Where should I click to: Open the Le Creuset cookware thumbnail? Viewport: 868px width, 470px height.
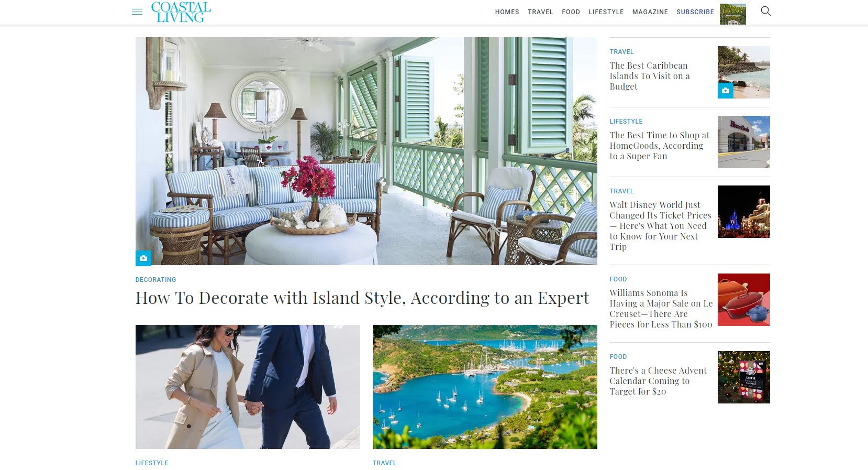coord(743,300)
